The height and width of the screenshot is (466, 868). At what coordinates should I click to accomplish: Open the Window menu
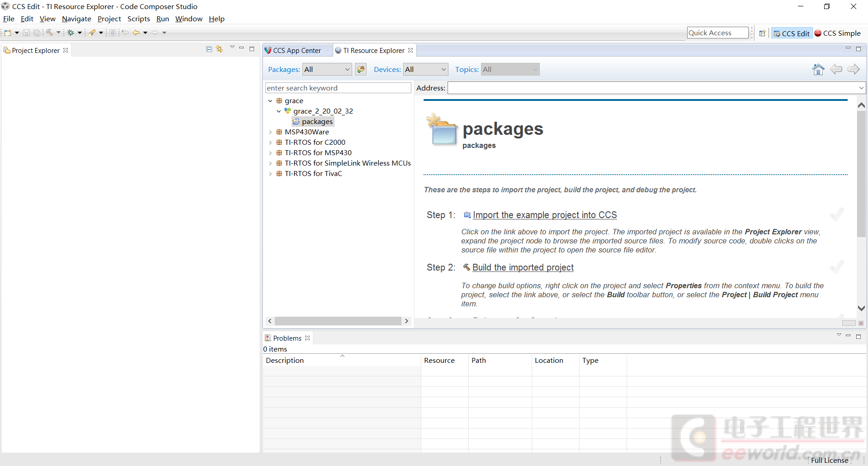[189, 19]
